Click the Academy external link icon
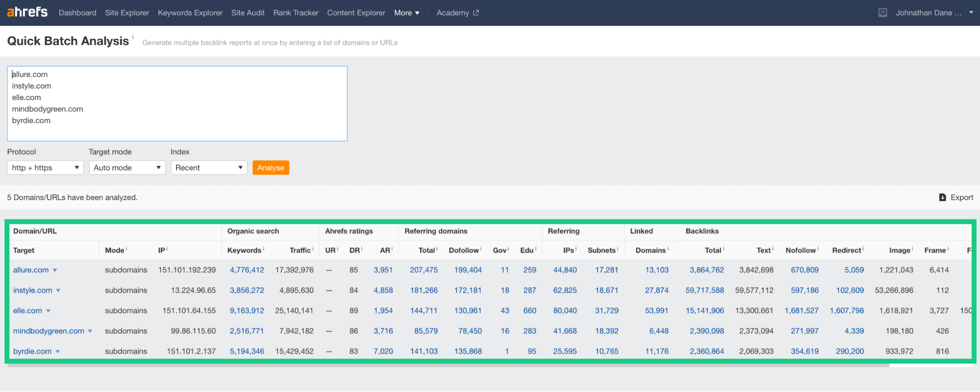 (476, 13)
